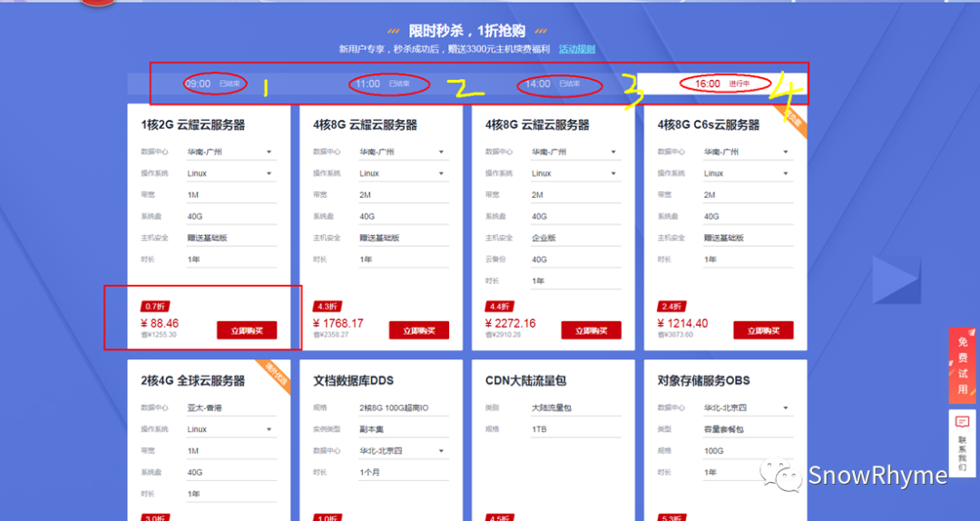Click the 副本集 实例类型 value

click(371, 429)
